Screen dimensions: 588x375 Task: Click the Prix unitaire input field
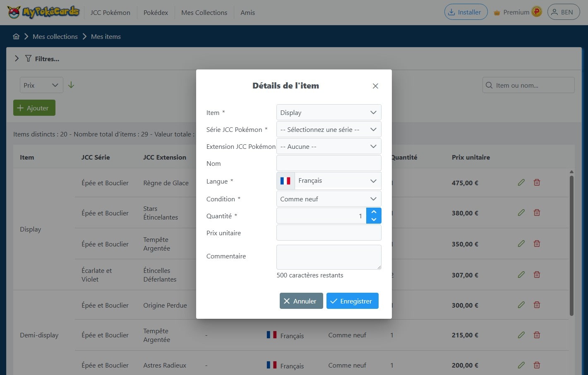329,233
